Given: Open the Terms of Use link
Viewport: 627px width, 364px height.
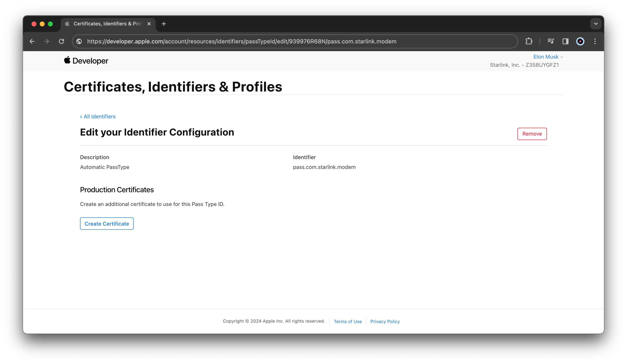Looking at the screenshot, I should (347, 321).
